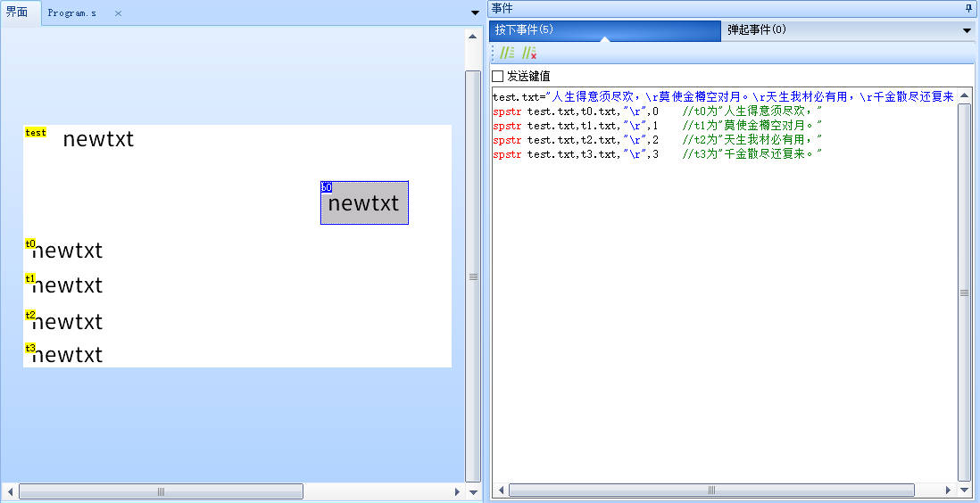Select the 按下事件(5) tab
Viewport: 980px width, 503px height.
(x=525, y=29)
